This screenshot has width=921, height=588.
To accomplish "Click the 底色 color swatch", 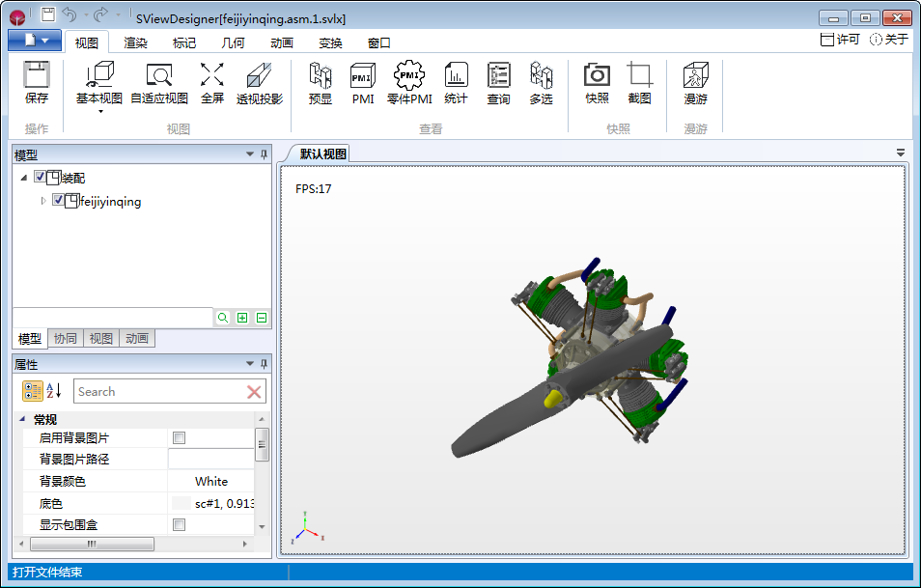I will 181,503.
